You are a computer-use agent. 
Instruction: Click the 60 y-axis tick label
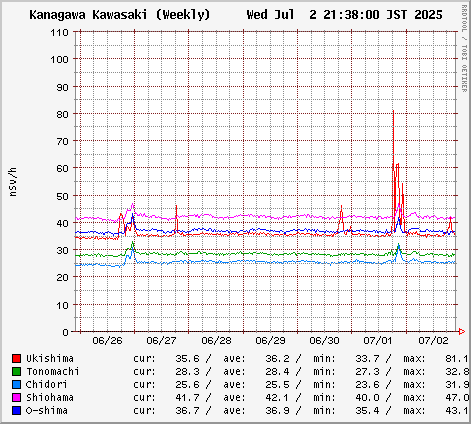pos(62,168)
